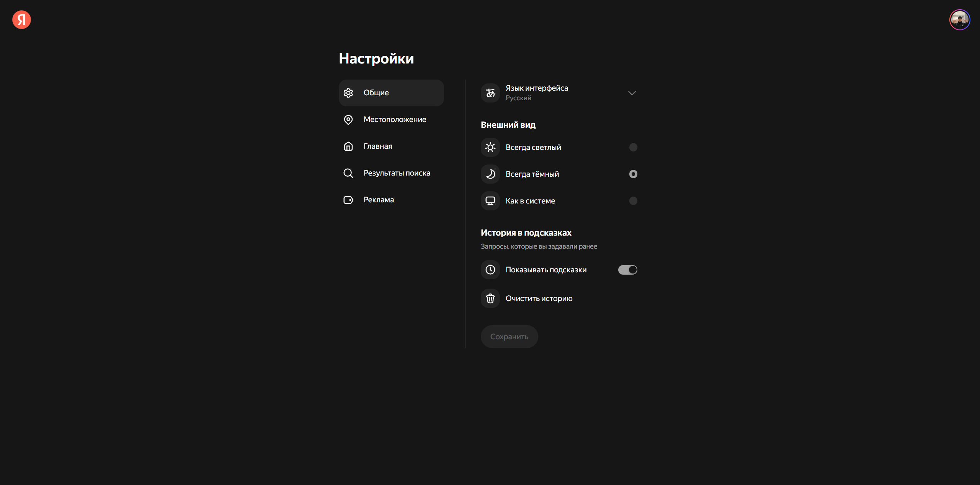Open the Местоположение settings section
The width and height of the screenshot is (980, 485).
point(395,120)
